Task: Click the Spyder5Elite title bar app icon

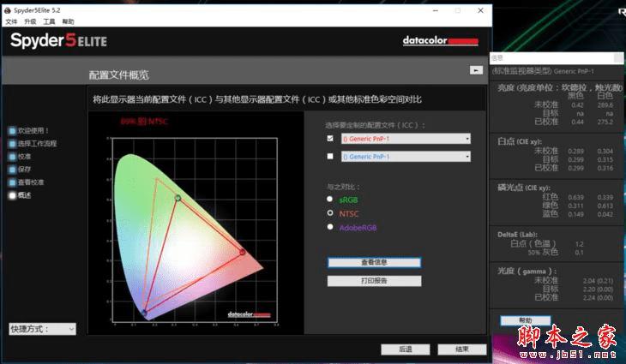Action: pyautogui.click(x=7, y=10)
